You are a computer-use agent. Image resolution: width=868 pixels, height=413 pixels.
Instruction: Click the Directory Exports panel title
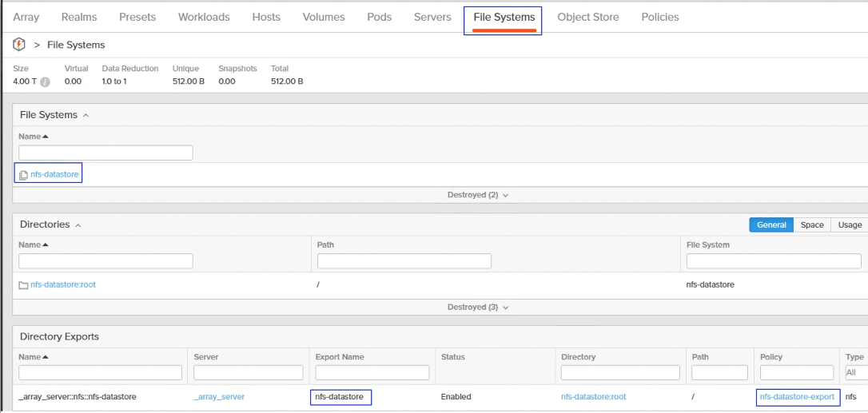59,336
